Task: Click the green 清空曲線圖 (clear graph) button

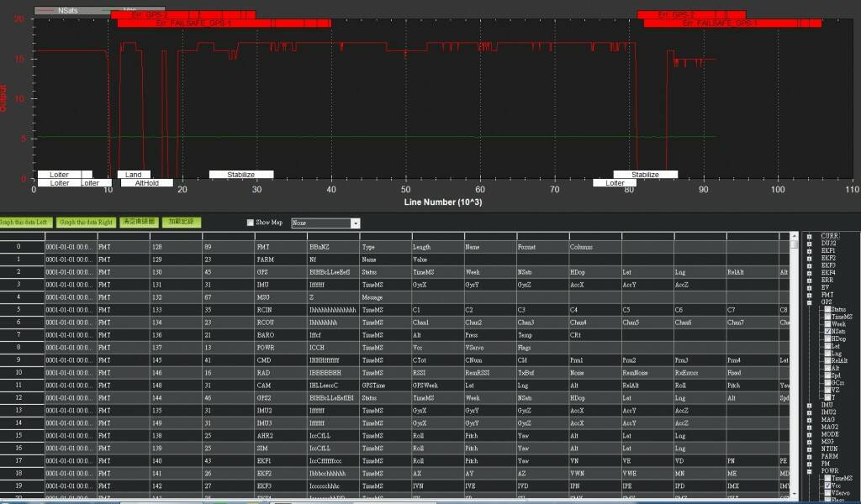Action: [139, 222]
